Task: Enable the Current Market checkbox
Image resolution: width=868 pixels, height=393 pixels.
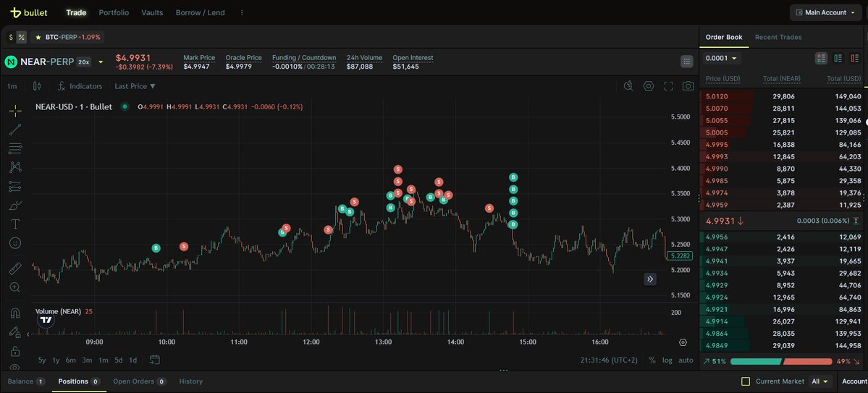Action: [x=746, y=381]
